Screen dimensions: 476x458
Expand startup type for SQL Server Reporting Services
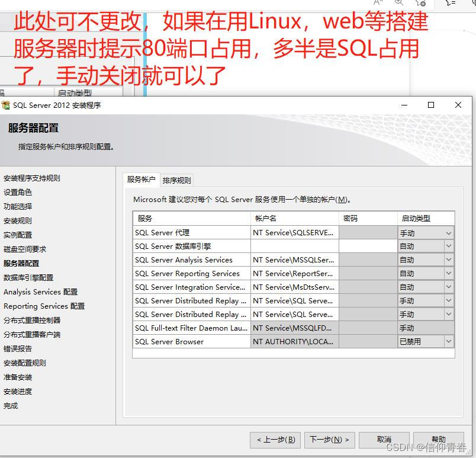point(448,273)
